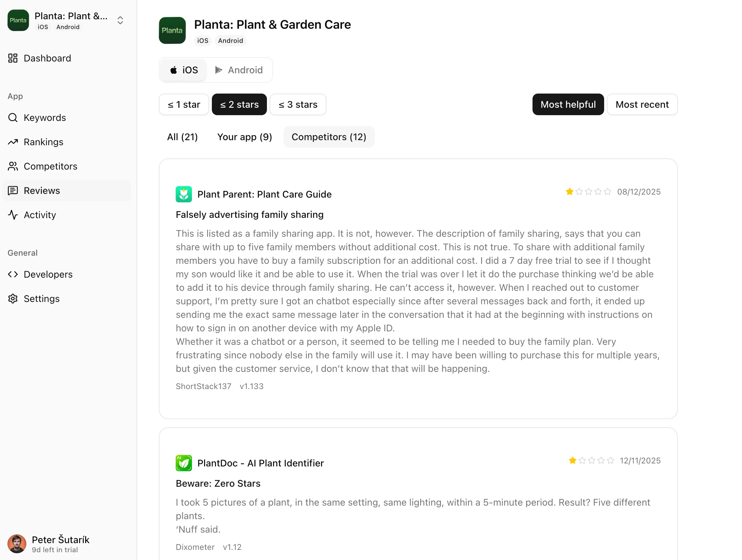Click the Keywords magnifier icon
Image resolution: width=742 pixels, height=560 pixels.
click(13, 118)
